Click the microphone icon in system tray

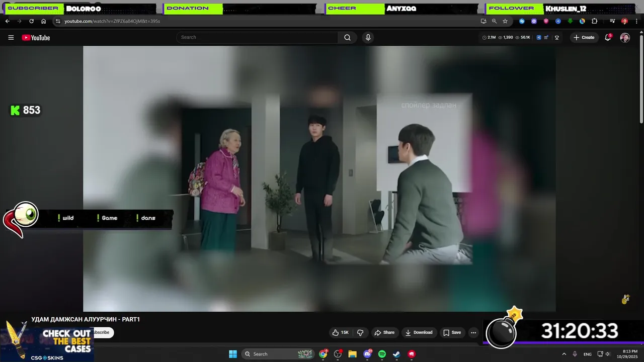[x=575, y=354]
